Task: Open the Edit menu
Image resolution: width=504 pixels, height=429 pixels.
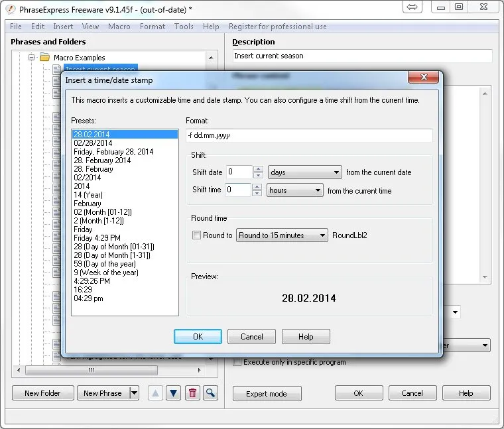Action: (x=38, y=27)
